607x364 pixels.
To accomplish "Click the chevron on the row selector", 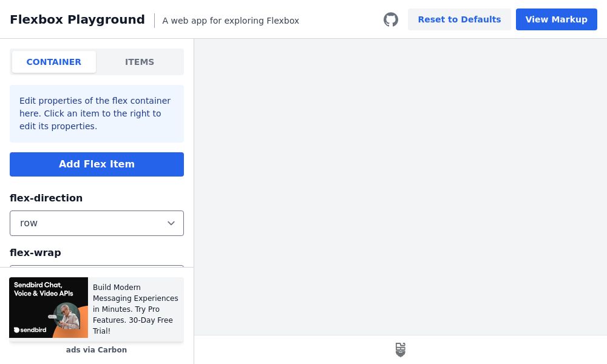I will pos(171,223).
